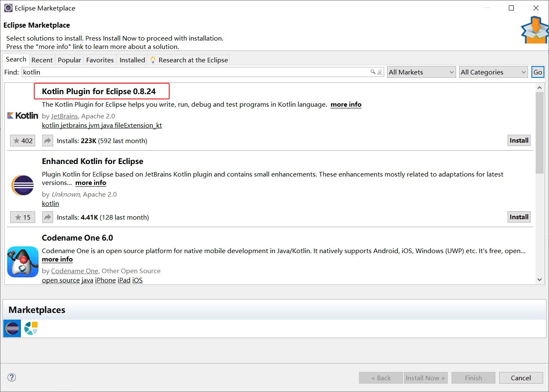
Task: Clear the search text with eraser icon
Action: coord(380,72)
